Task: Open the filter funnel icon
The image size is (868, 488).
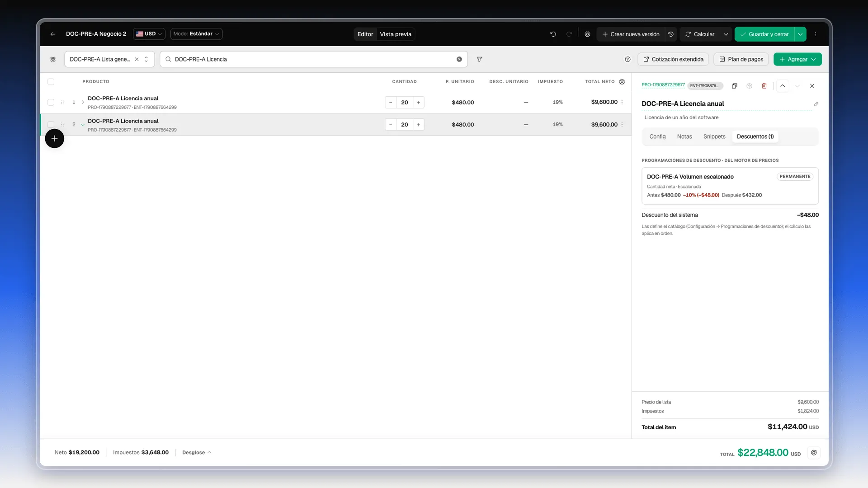Action: click(479, 59)
